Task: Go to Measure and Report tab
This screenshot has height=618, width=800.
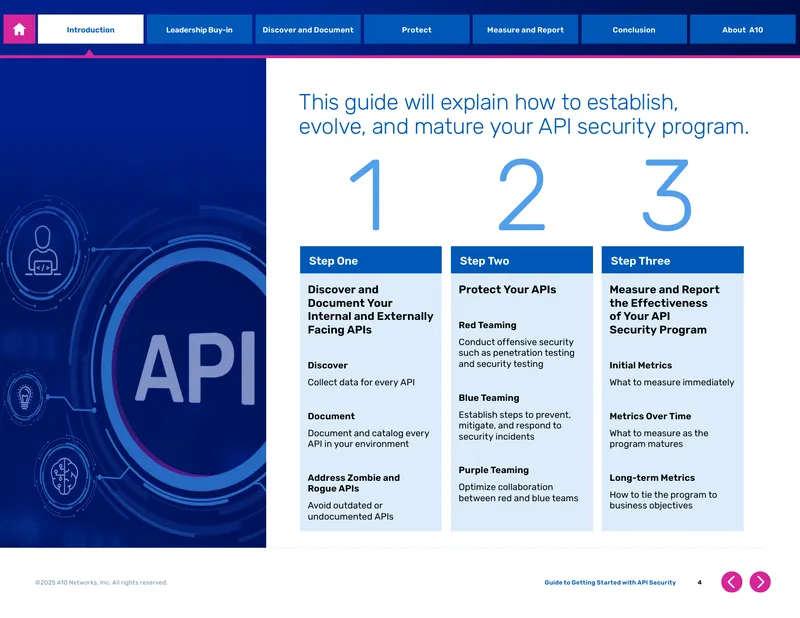Action: pyautogui.click(x=525, y=30)
